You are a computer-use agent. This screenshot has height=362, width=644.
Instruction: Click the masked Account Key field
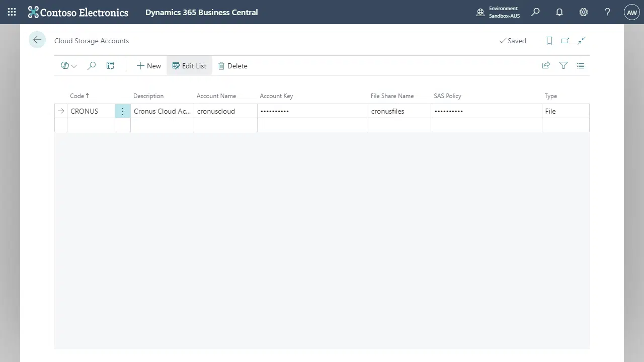pyautogui.click(x=312, y=111)
